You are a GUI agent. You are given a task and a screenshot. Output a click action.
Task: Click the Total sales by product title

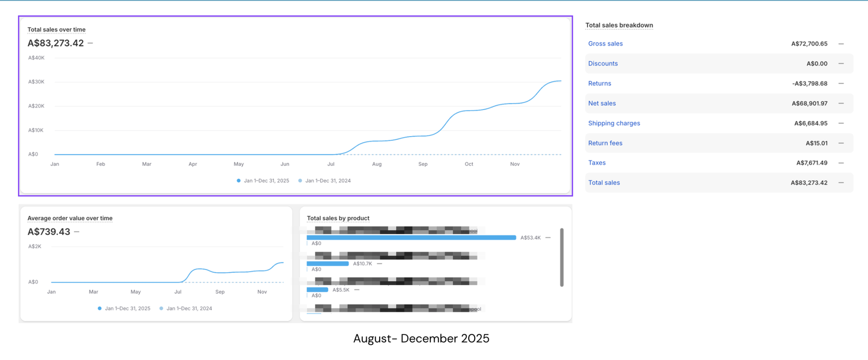[x=338, y=218]
